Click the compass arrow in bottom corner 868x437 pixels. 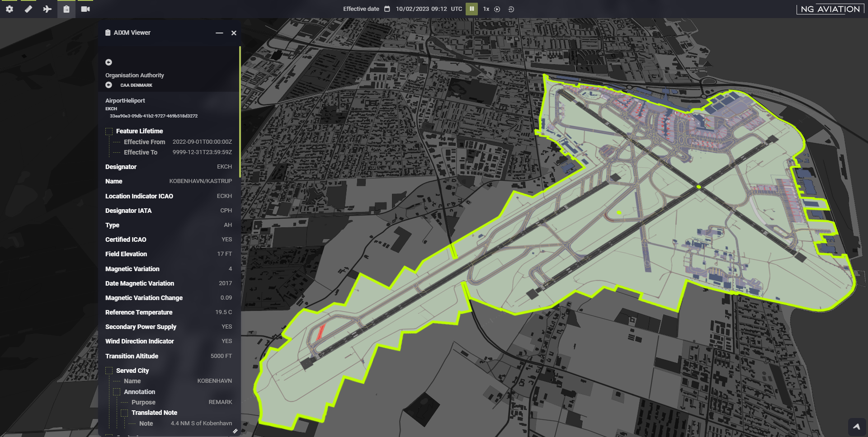tap(856, 426)
